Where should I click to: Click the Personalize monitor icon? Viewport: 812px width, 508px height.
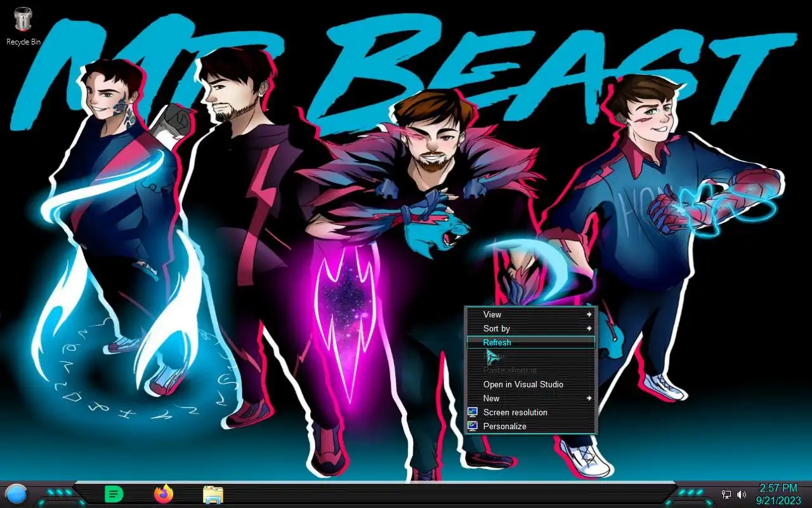473,426
